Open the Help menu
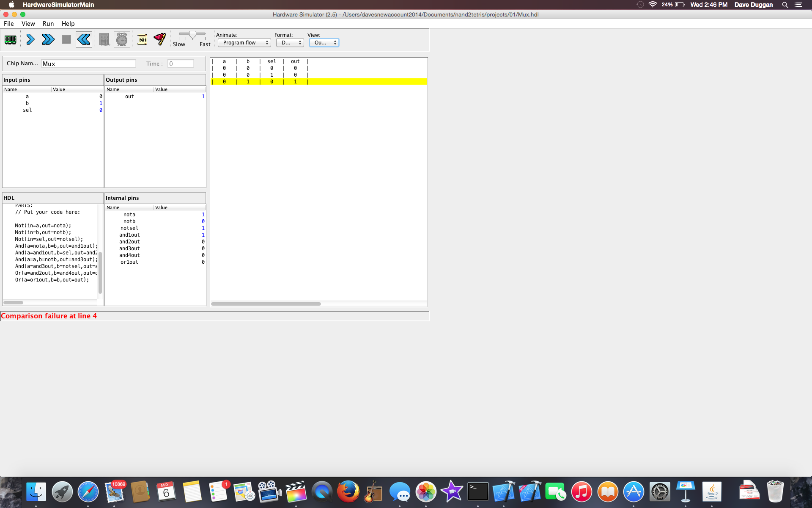812x508 pixels. pyautogui.click(x=68, y=24)
